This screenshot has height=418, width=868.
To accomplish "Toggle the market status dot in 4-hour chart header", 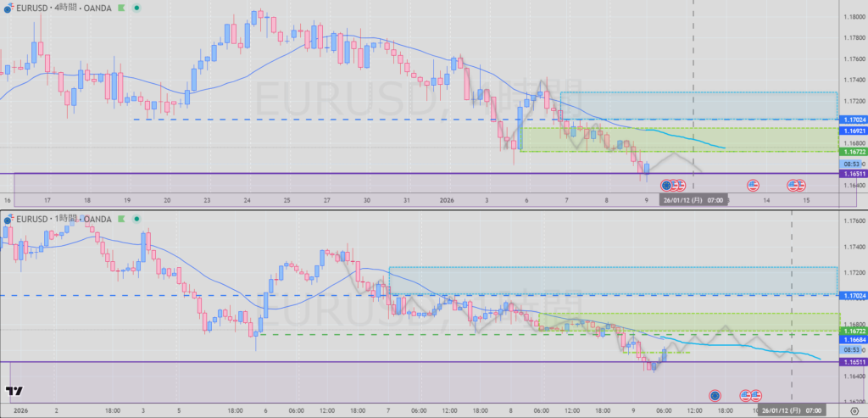I will click(137, 7).
